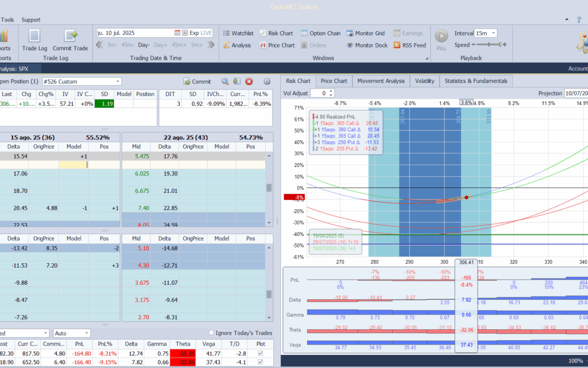Open the Risk Chart window from ribbon
The image size is (588, 368).
(x=276, y=33)
